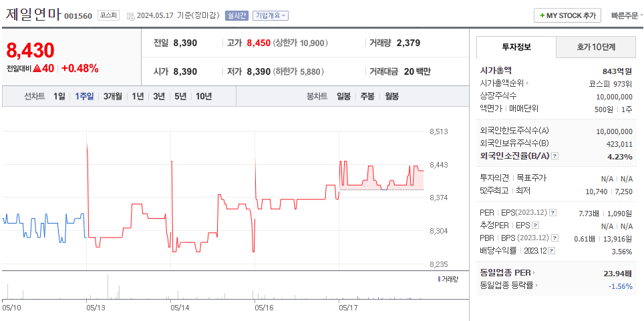The width and height of the screenshot is (644, 321).
Task: Click the 코스피 973위 ranking value
Action: [611, 83]
